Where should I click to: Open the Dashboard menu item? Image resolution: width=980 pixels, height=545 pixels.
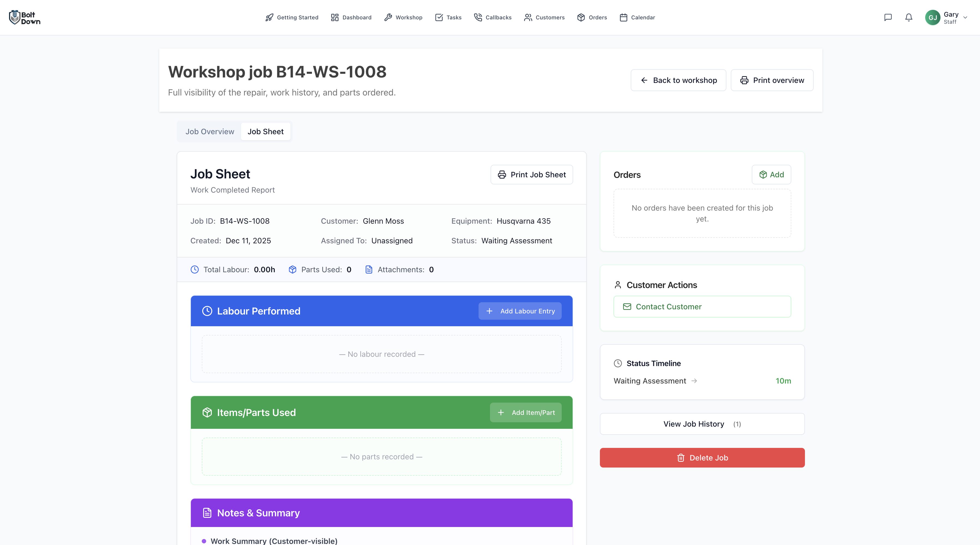point(351,17)
